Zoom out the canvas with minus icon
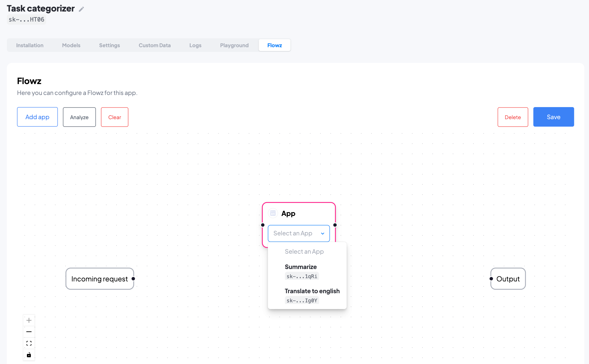Viewport: 589px width, 364px height. (29, 332)
